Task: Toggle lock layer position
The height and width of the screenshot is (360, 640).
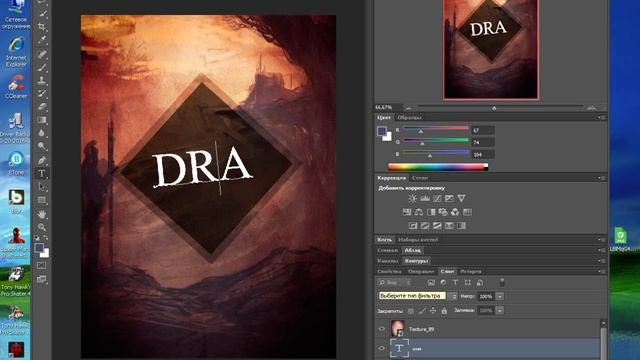Action: coord(433,311)
